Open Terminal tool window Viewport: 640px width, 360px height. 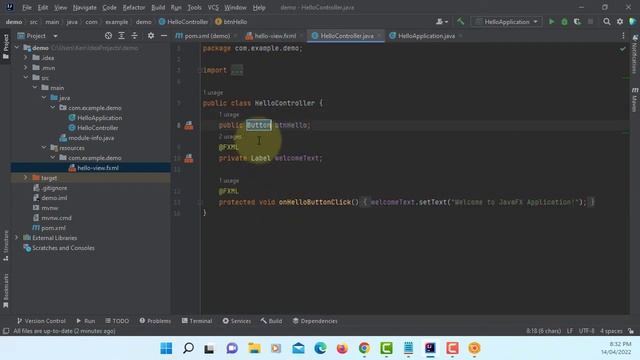tap(197, 321)
